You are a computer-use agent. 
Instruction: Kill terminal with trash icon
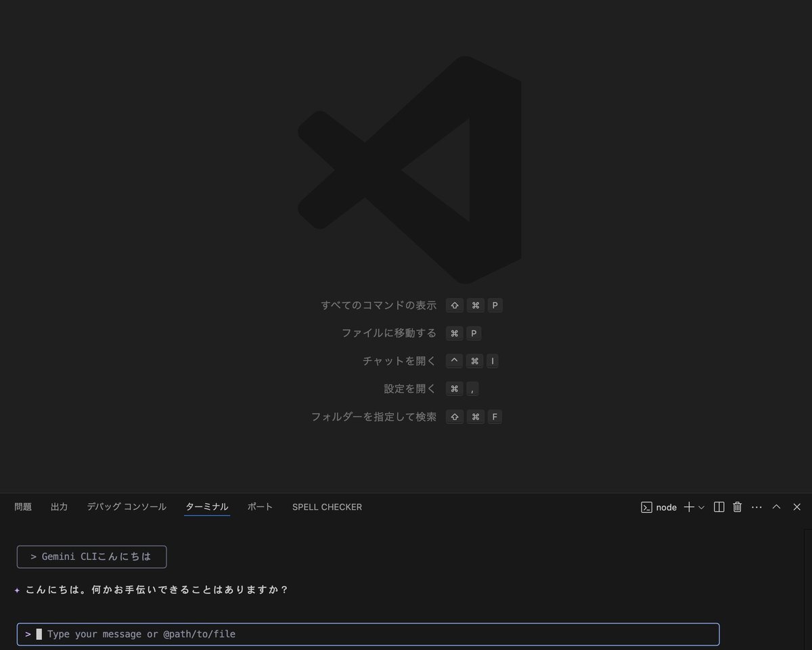tap(738, 507)
